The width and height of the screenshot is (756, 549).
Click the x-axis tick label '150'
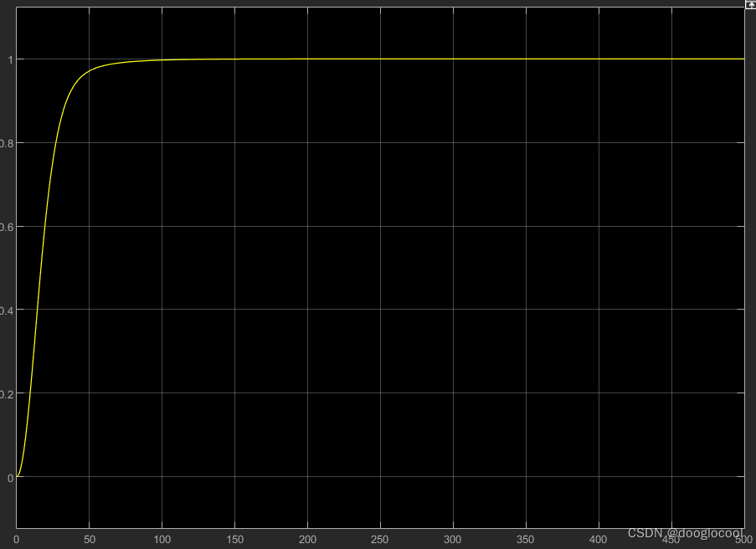point(234,539)
